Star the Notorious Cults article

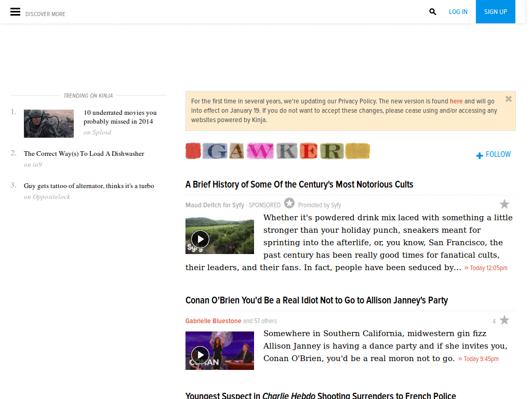click(504, 204)
